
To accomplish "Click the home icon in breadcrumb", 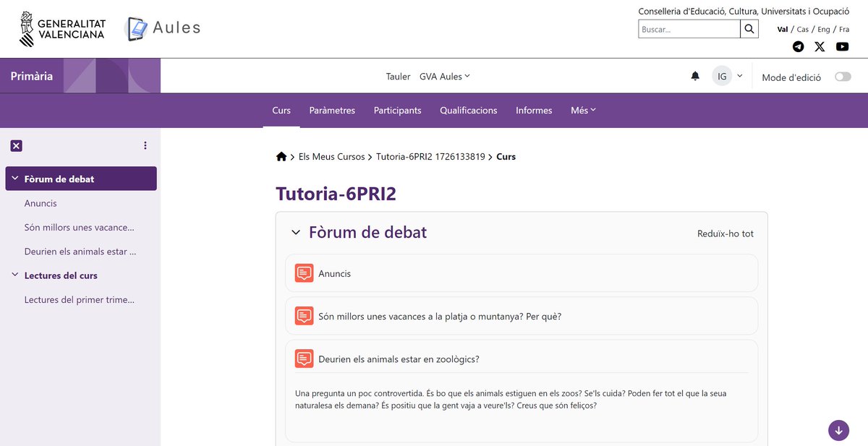I will [281, 156].
